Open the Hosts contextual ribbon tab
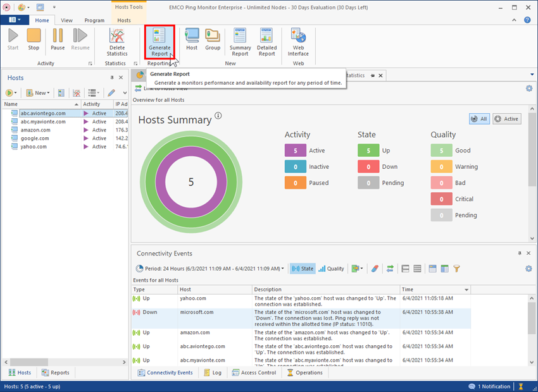This screenshot has height=392, width=538. 124,20
